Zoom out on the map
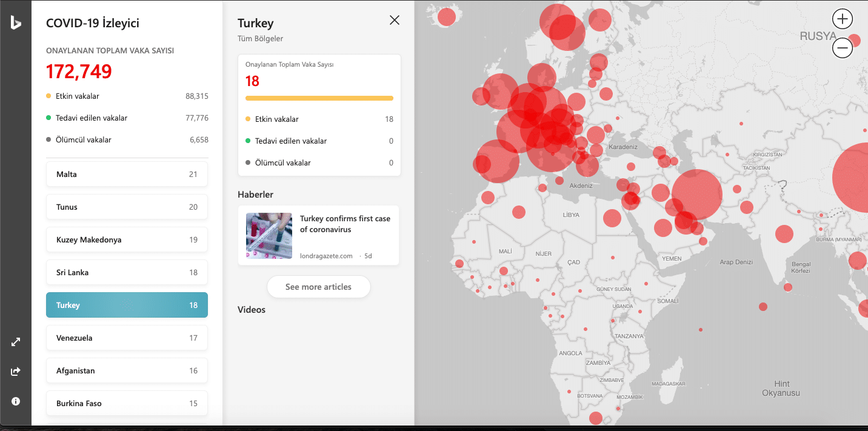Screen dimensions: 868x431 tap(843, 48)
